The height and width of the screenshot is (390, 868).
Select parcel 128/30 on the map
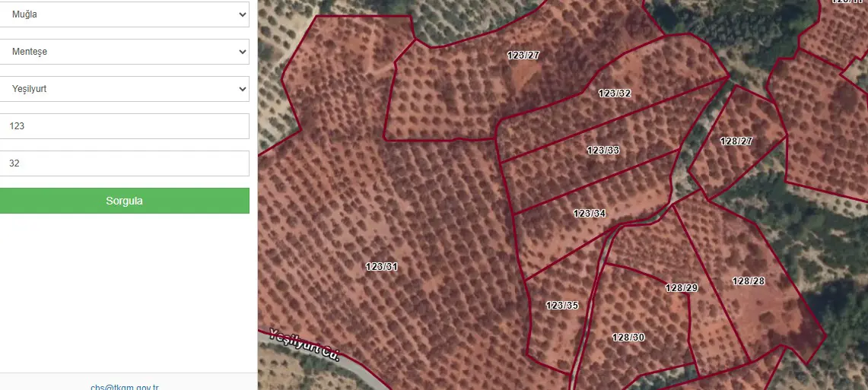(x=628, y=337)
